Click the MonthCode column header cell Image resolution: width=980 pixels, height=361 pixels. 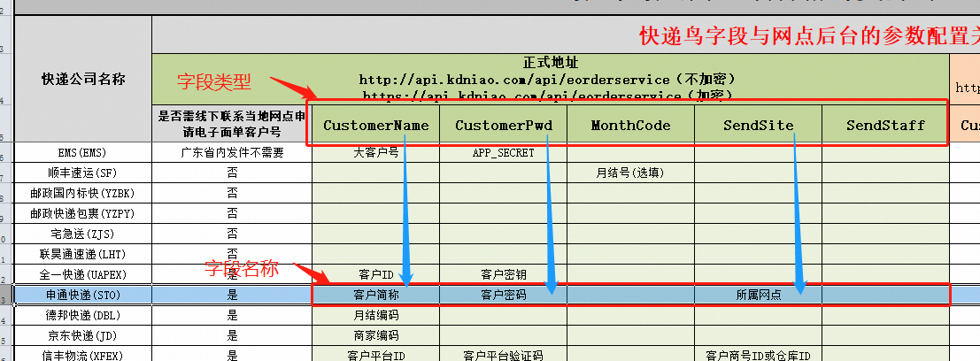630,125
